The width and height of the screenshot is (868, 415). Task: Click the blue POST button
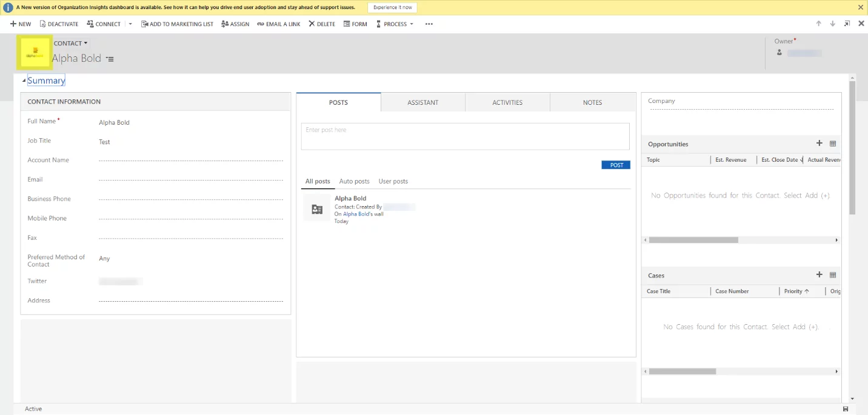tap(616, 165)
